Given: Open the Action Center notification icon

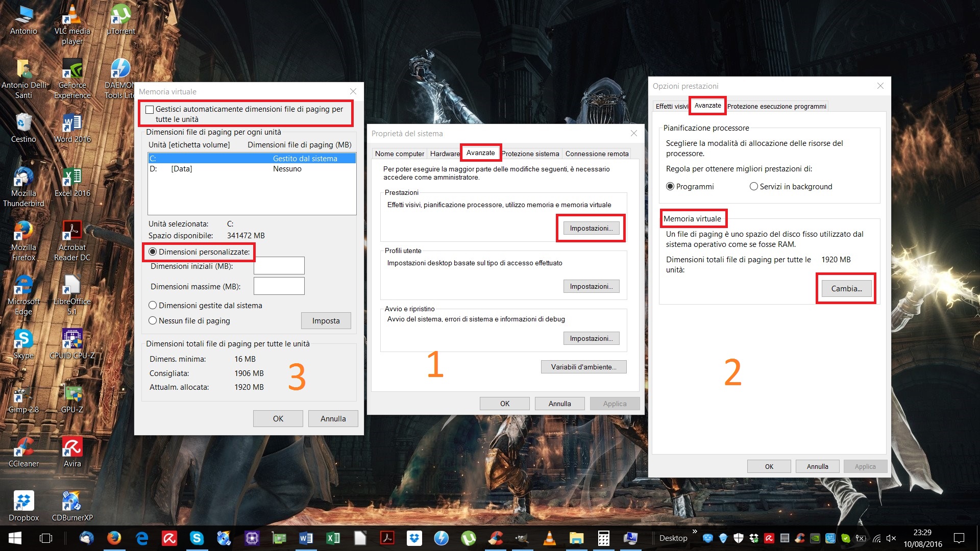Looking at the screenshot, I should pyautogui.click(x=959, y=538).
